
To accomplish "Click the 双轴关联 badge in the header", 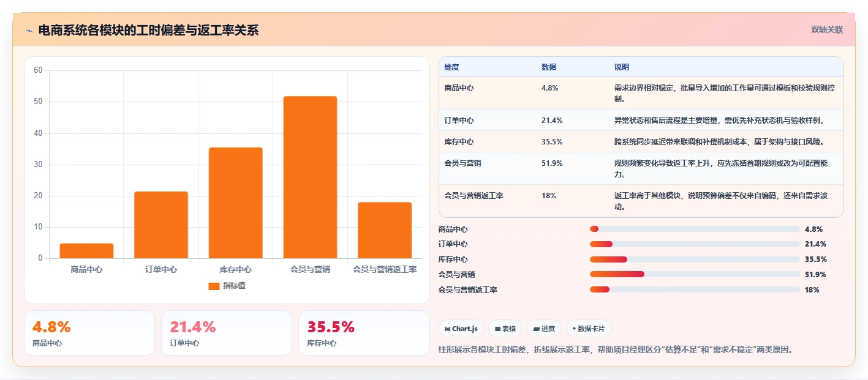I will tap(827, 30).
